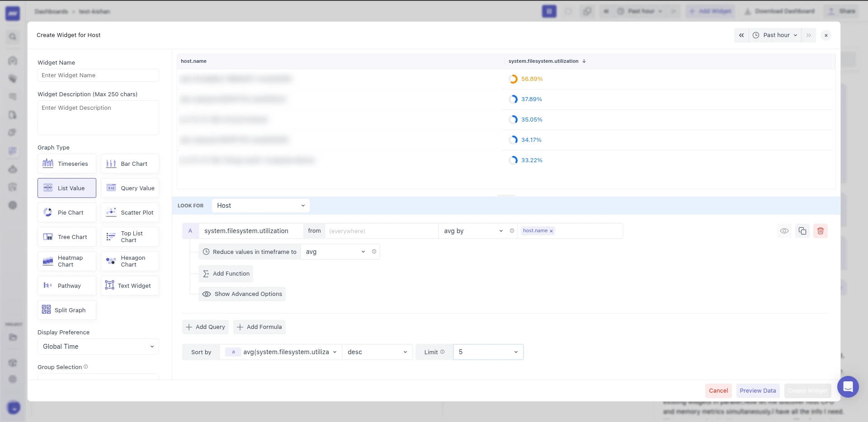Image resolution: width=868 pixels, height=422 pixels.
Task: Open the Past hour time dropdown
Action: pos(775,35)
